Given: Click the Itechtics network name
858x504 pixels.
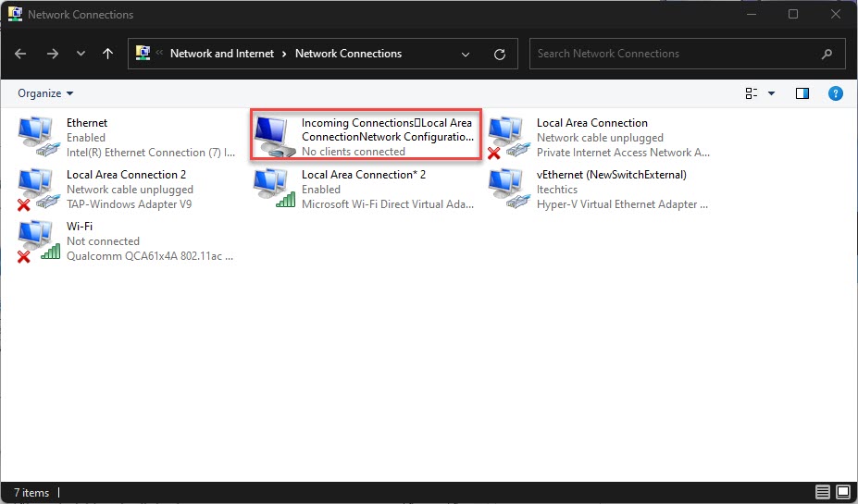Looking at the screenshot, I should 557,190.
